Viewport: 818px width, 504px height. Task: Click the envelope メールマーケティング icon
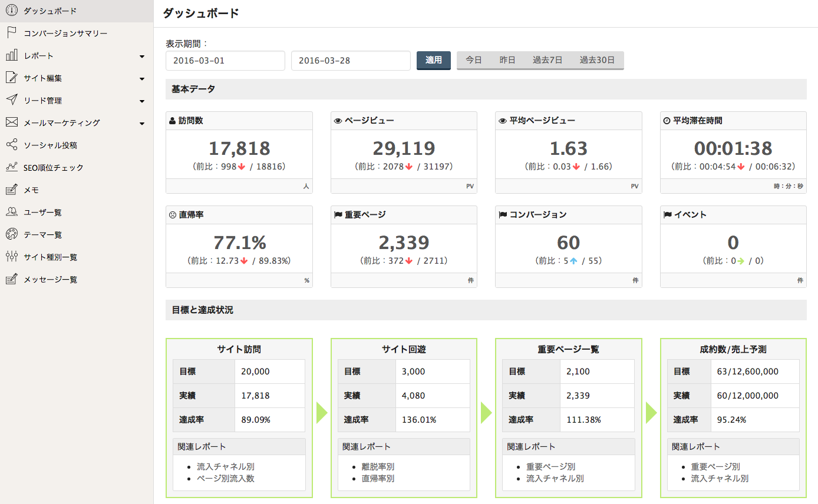(11, 122)
